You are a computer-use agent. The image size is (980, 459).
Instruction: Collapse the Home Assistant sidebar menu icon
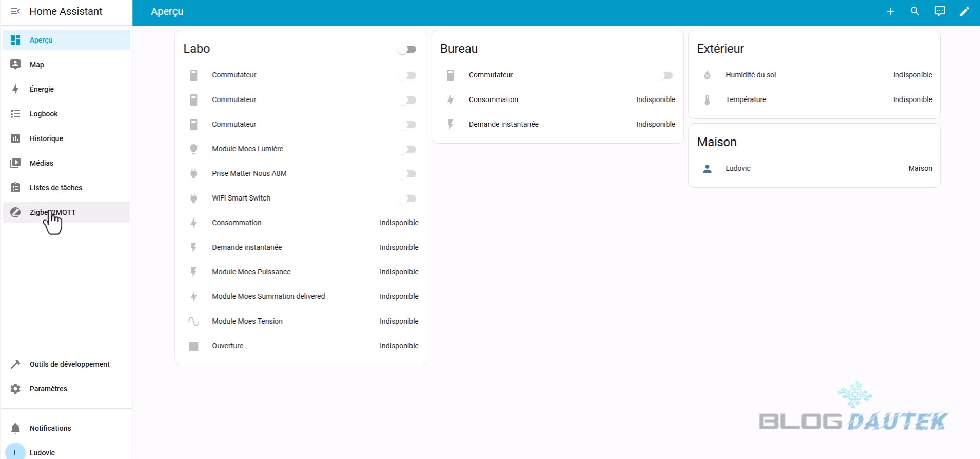(15, 11)
